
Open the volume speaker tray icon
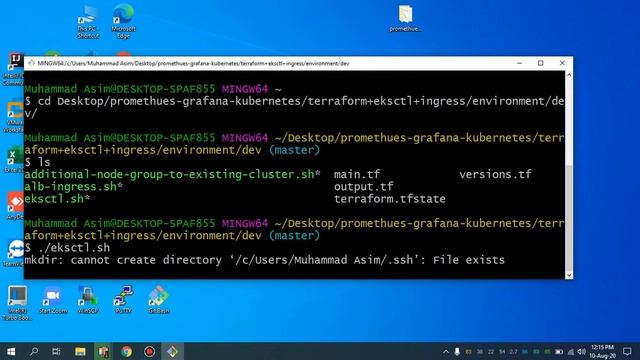point(582,351)
